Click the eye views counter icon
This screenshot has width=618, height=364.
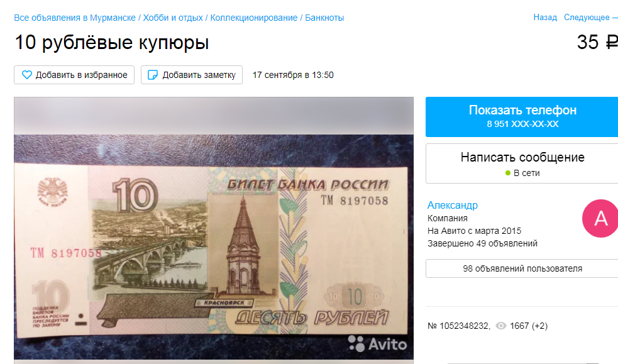tap(500, 326)
